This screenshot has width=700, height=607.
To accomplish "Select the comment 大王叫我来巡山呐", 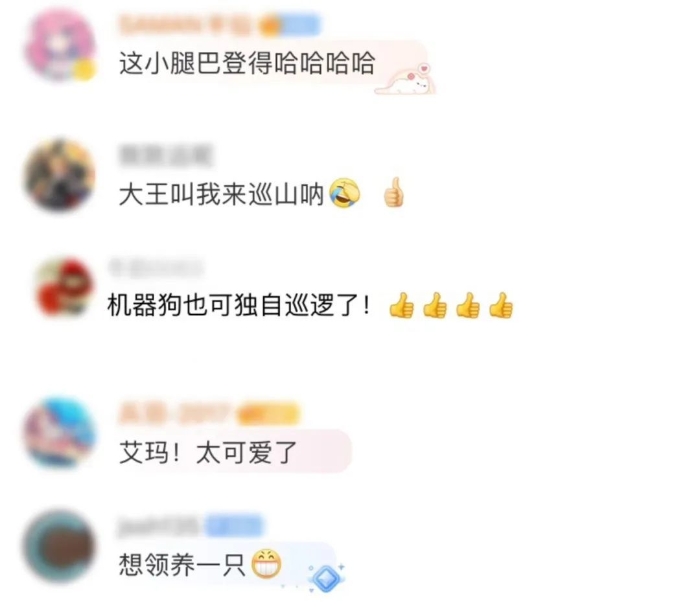I will coord(221,194).
